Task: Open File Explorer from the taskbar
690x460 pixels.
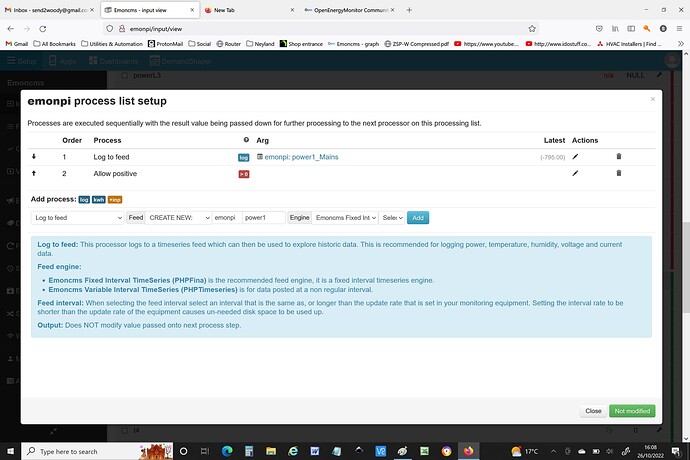Action: (271, 451)
